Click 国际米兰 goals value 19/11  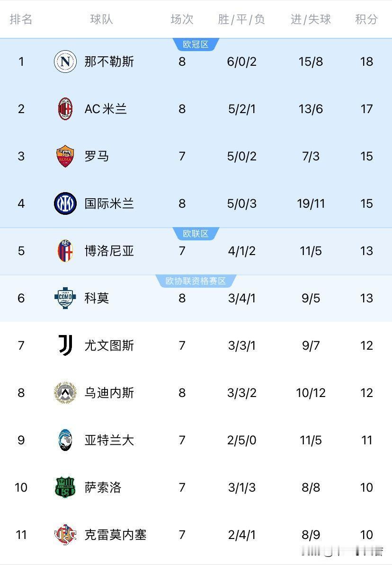click(x=311, y=203)
